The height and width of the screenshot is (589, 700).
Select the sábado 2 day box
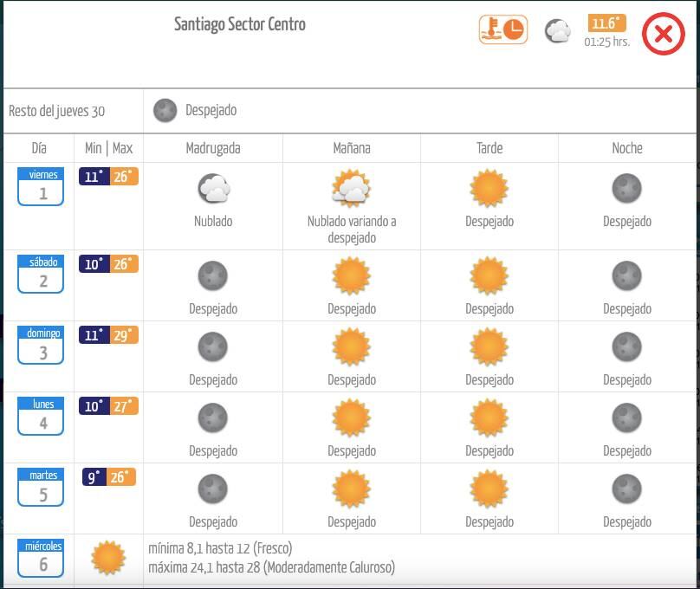pyautogui.click(x=41, y=275)
